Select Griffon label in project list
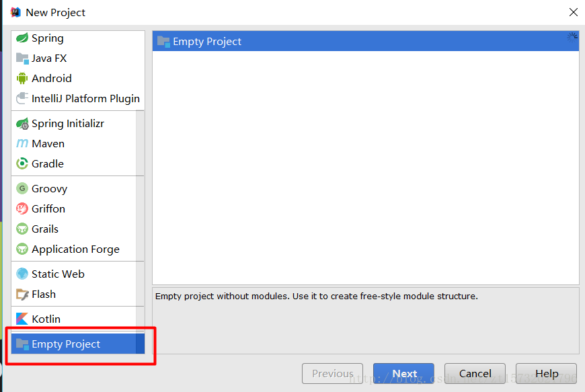This screenshot has width=585, height=392. click(x=48, y=209)
